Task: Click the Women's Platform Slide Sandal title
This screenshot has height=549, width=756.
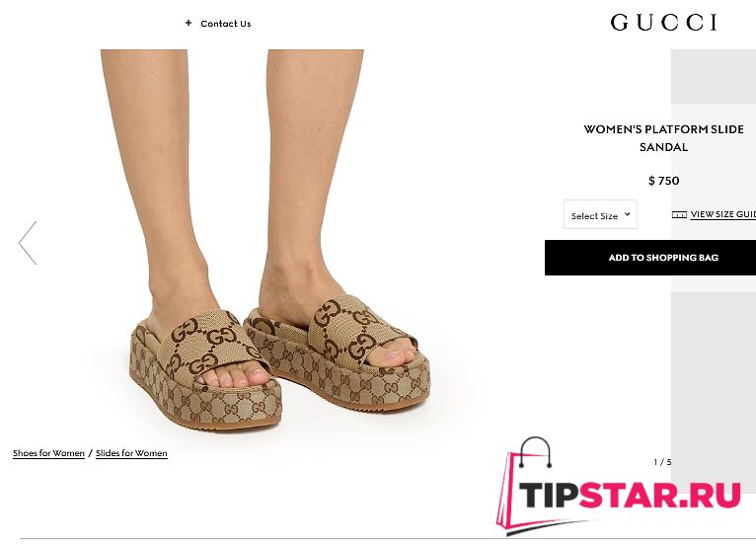Action: [x=664, y=138]
